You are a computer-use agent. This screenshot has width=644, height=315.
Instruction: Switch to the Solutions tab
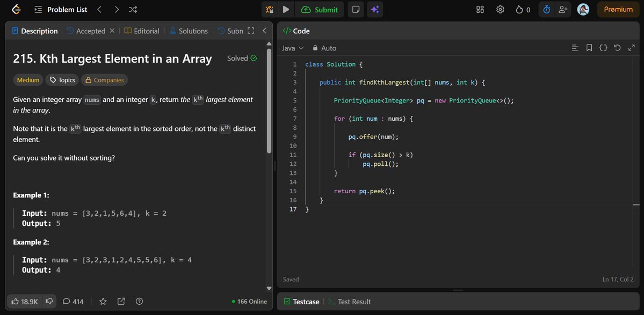point(189,31)
